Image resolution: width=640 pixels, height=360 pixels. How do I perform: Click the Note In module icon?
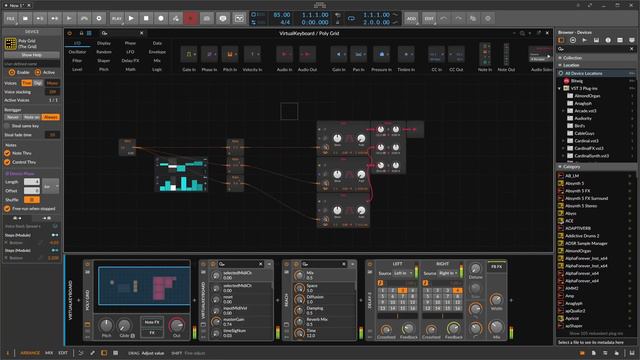(x=485, y=54)
